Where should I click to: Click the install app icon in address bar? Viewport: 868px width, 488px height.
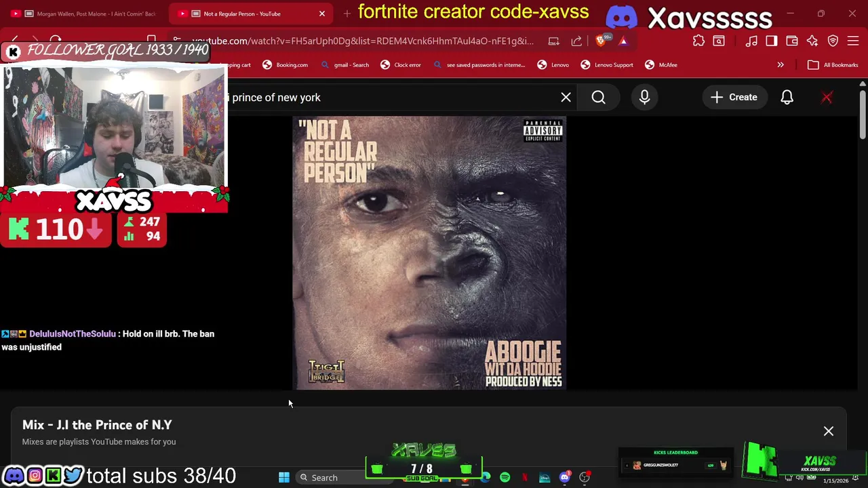(554, 41)
